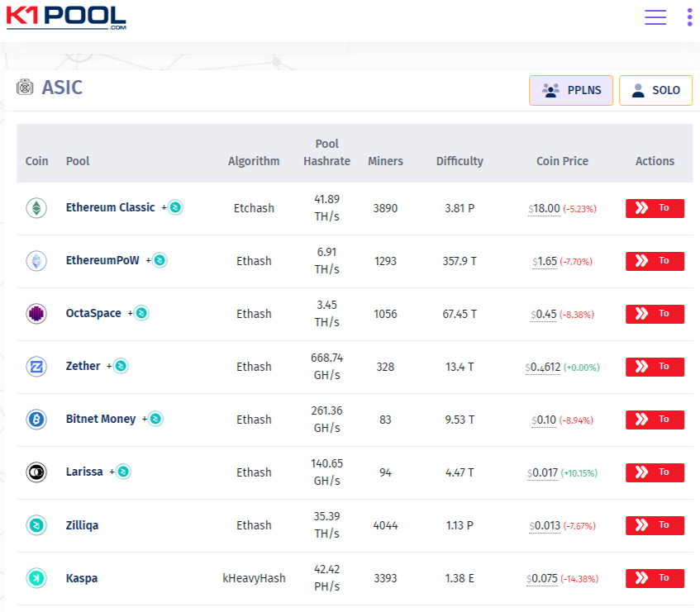Image resolution: width=700 pixels, height=612 pixels.
Task: Click the Zether coin icon
Action: coord(36,367)
